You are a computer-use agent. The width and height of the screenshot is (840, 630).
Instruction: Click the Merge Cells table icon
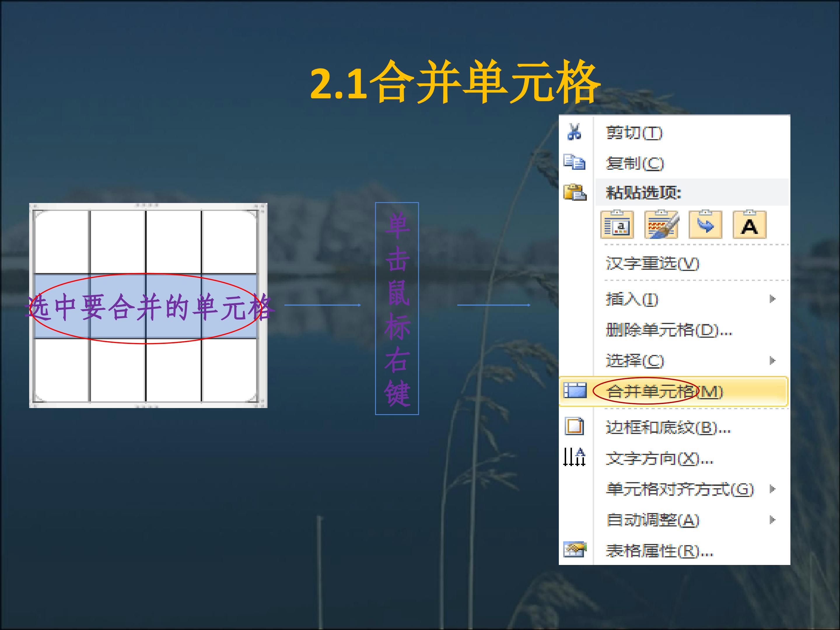coord(575,391)
